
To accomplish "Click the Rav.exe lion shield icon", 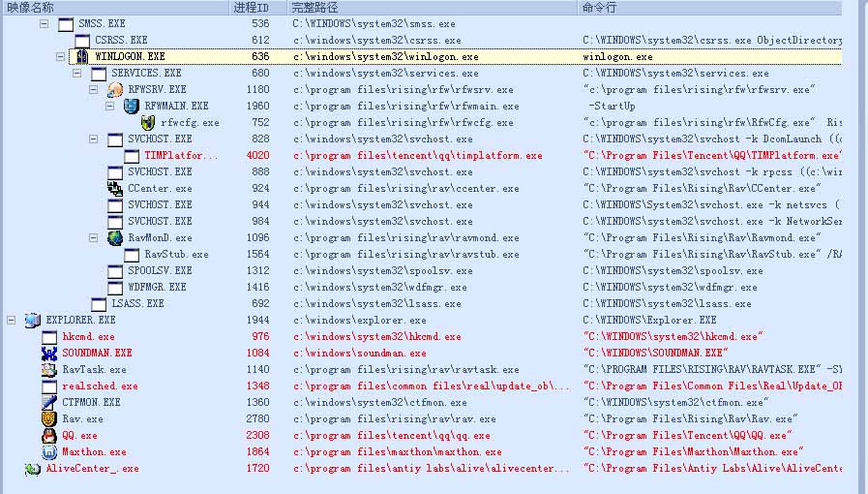I will 49,419.
